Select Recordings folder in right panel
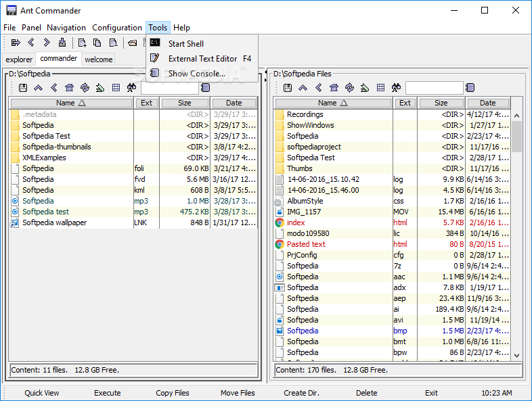532x401 pixels. (392, 114)
